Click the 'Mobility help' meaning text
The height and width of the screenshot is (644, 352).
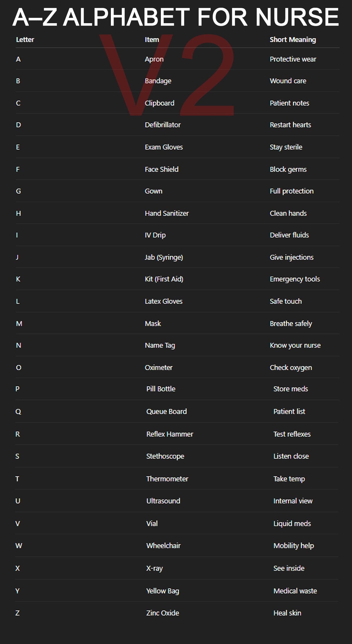(x=294, y=546)
